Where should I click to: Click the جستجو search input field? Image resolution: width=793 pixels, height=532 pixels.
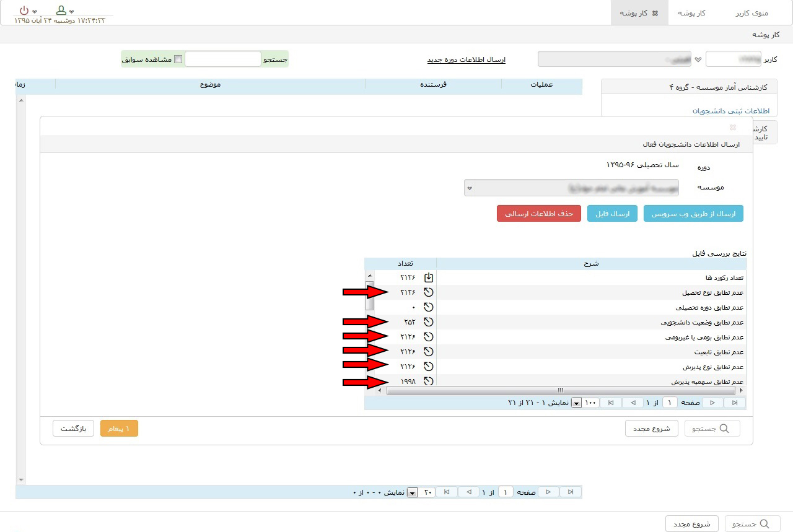(223, 59)
